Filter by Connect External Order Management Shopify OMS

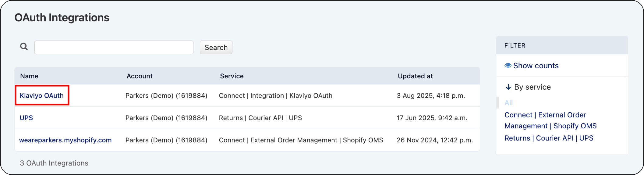point(550,120)
